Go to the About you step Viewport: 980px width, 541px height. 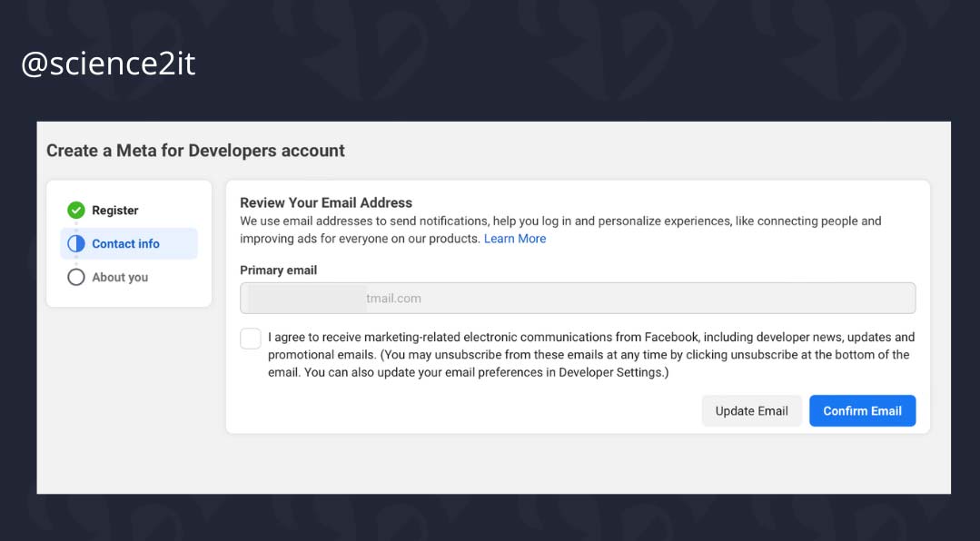point(120,277)
